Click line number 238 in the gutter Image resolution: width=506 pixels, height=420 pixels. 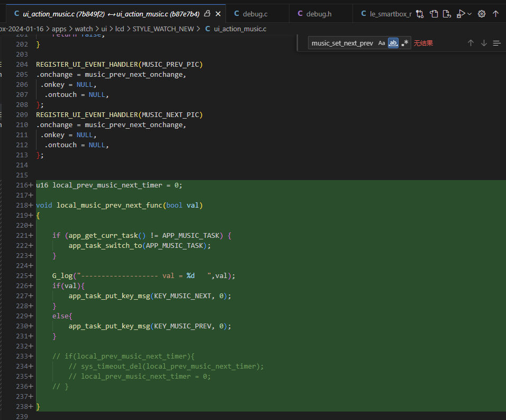pyautogui.click(x=22, y=406)
